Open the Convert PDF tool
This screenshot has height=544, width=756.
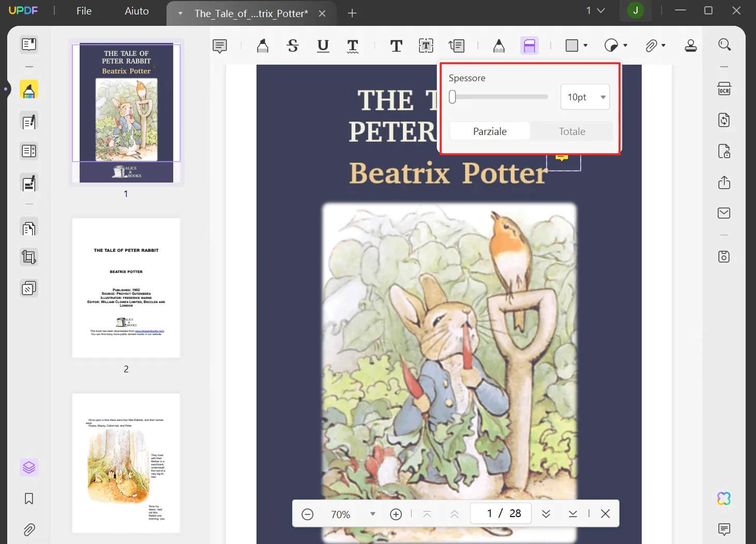pyautogui.click(x=724, y=120)
